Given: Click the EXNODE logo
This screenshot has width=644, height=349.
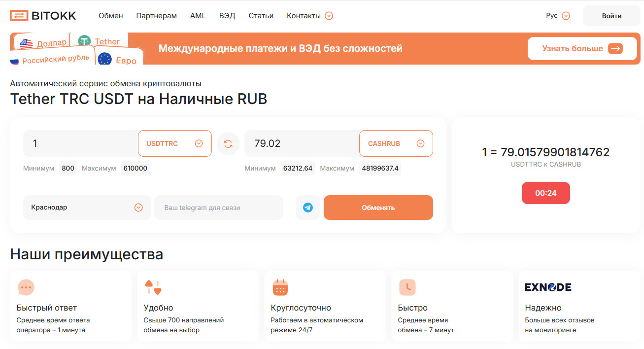Looking at the screenshot, I should pyautogui.click(x=548, y=287).
